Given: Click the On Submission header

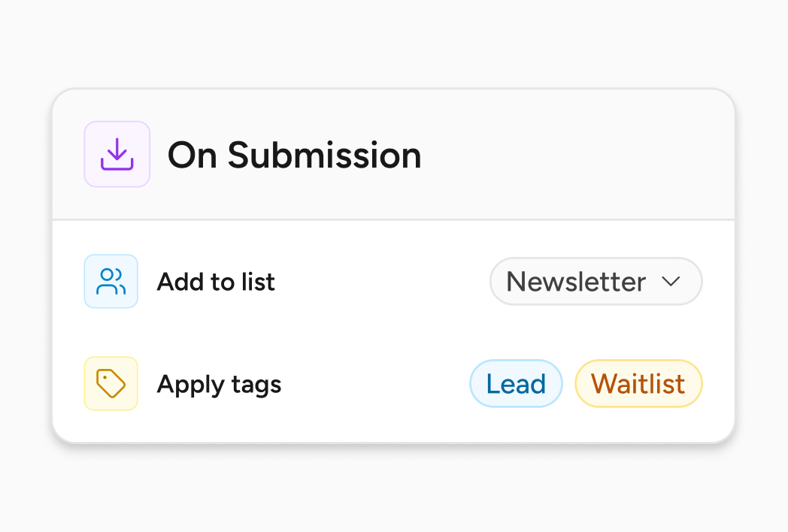Looking at the screenshot, I should point(295,155).
